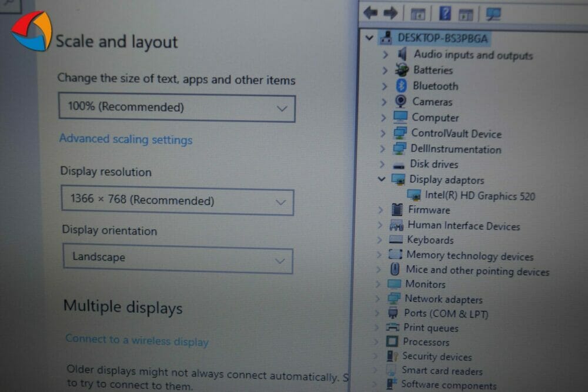Select the Cameras webcam icon
Screen dimensions: 588x392
400,101
